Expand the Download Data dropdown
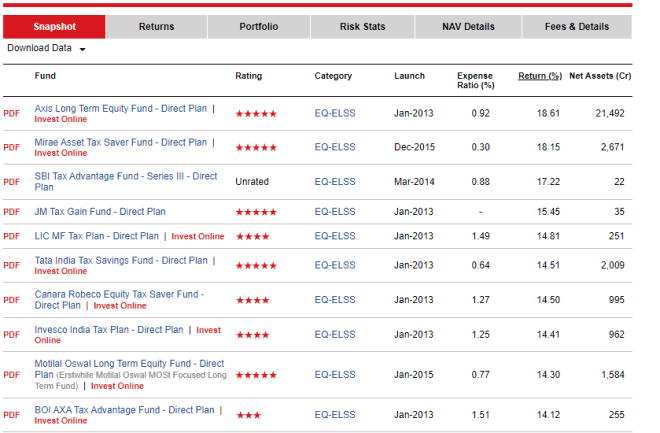Viewport: 660px width, 433px height. pos(46,48)
